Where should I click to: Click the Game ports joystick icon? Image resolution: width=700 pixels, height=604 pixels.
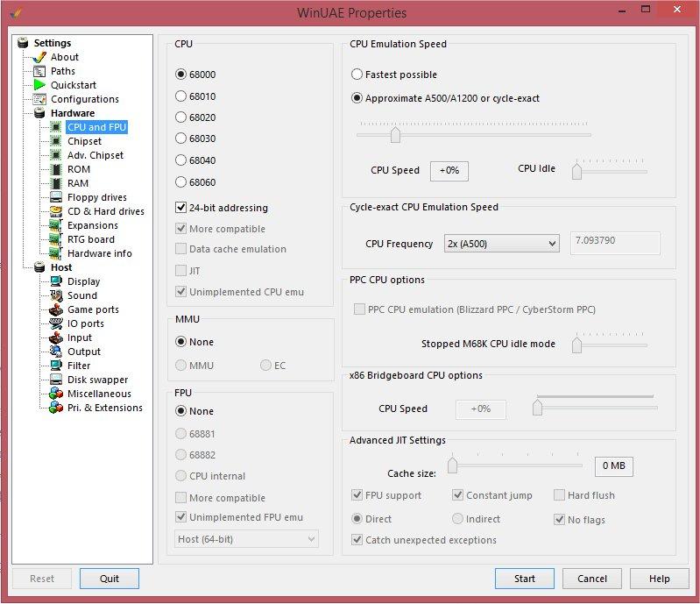click(x=56, y=309)
